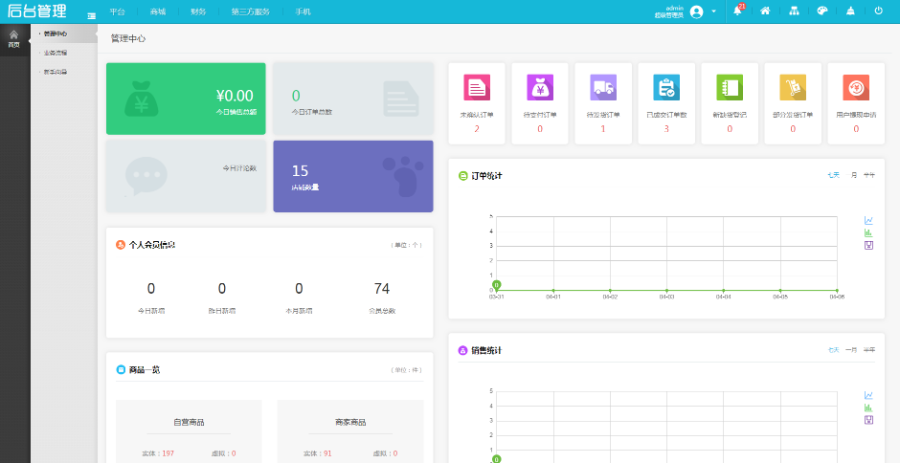Click the home icon in top-right header
Image resolution: width=900 pixels, height=463 pixels.
click(x=765, y=11)
